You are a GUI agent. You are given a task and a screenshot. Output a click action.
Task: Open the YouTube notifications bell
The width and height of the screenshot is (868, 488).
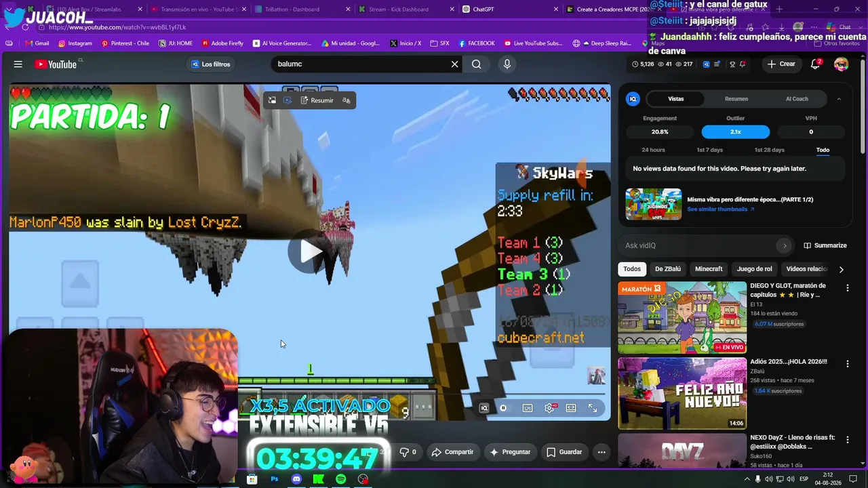coord(815,64)
